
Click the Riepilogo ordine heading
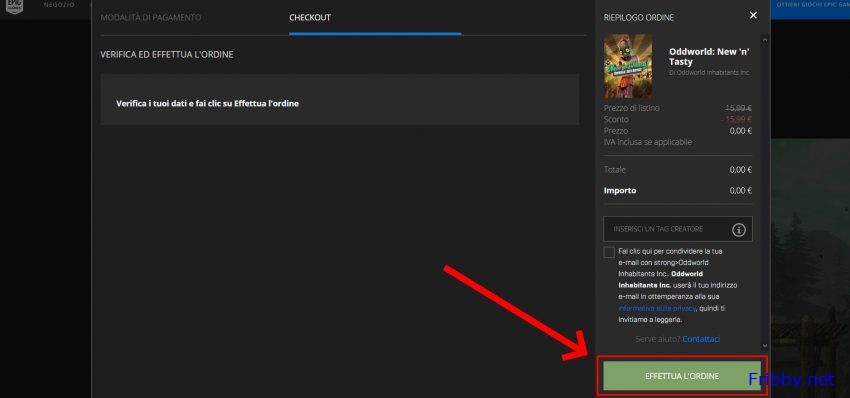pos(639,17)
